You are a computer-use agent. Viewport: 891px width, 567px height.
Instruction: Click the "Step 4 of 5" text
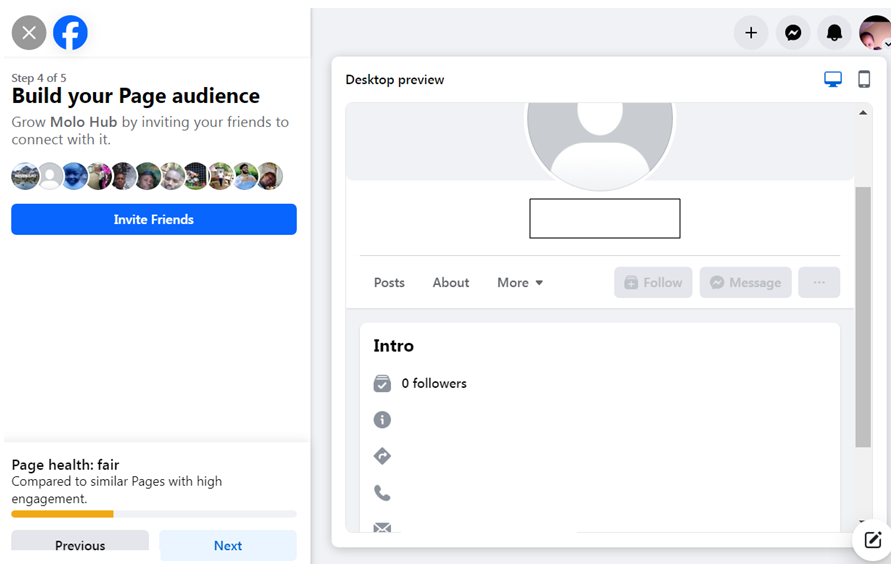tap(39, 78)
